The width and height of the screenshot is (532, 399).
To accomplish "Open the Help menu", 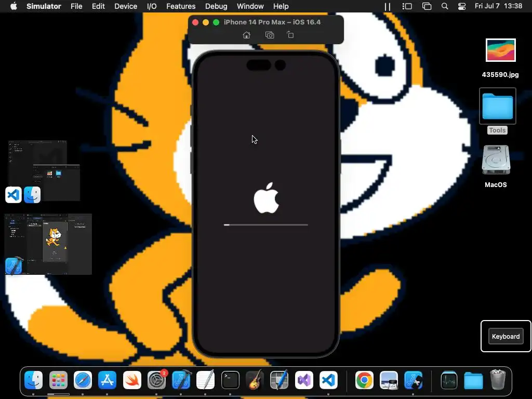I will click(281, 6).
